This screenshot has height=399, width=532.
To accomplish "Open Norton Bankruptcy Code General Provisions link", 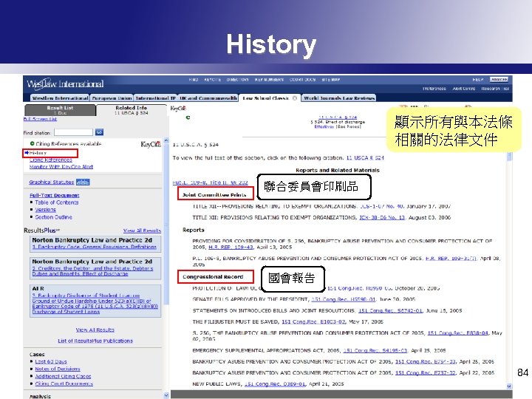I will pyautogui.click(x=95, y=247).
